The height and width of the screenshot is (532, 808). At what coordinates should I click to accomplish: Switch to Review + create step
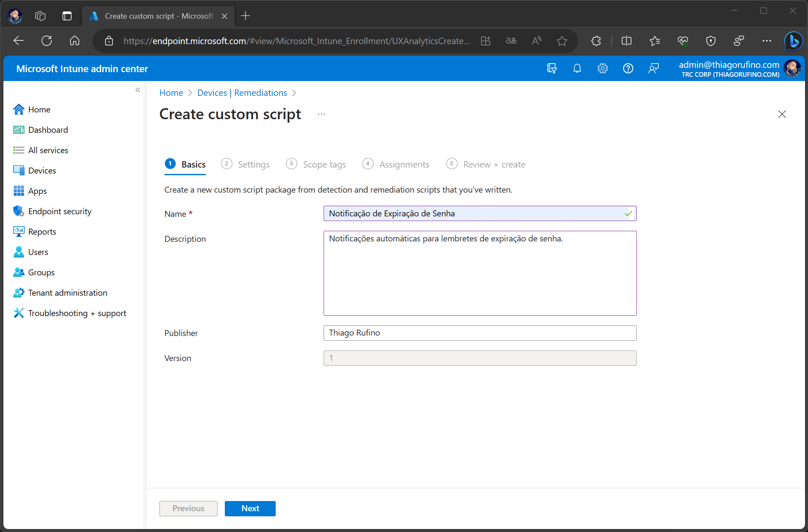[x=486, y=164]
